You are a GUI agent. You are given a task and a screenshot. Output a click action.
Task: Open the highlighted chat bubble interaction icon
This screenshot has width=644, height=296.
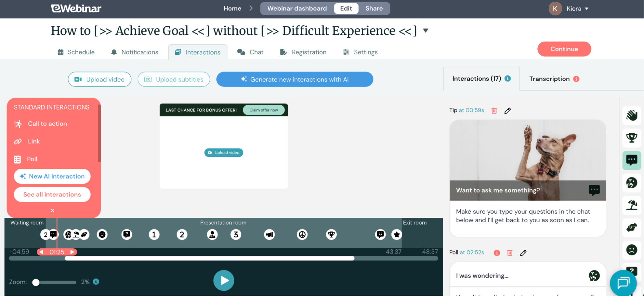pos(631,160)
